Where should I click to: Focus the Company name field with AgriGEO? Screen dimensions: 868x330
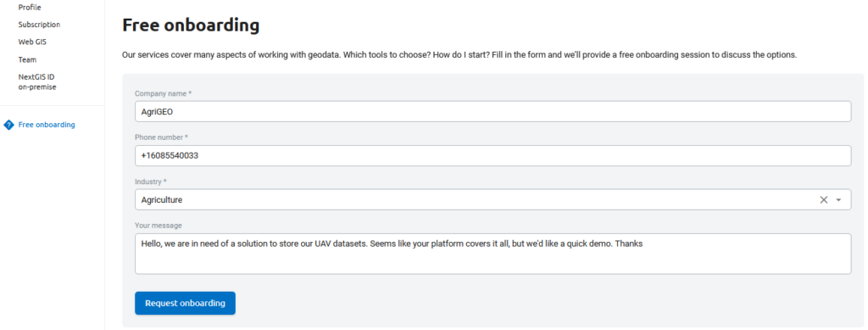tap(492, 111)
